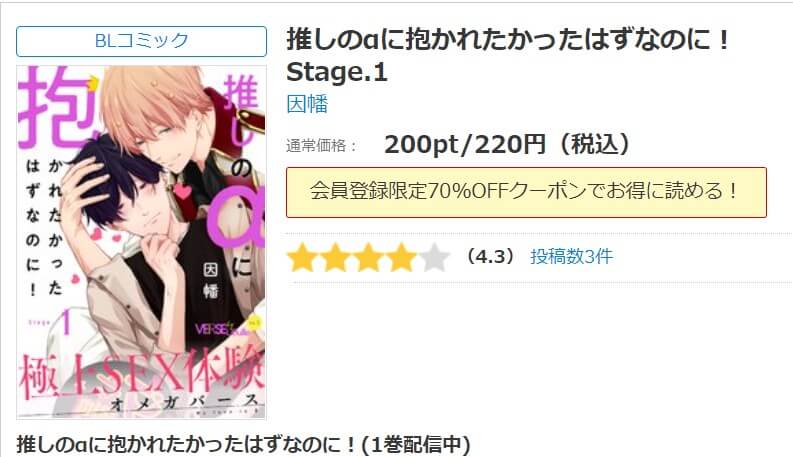Click the pink Stage 1 numeral on the cover

65,322
